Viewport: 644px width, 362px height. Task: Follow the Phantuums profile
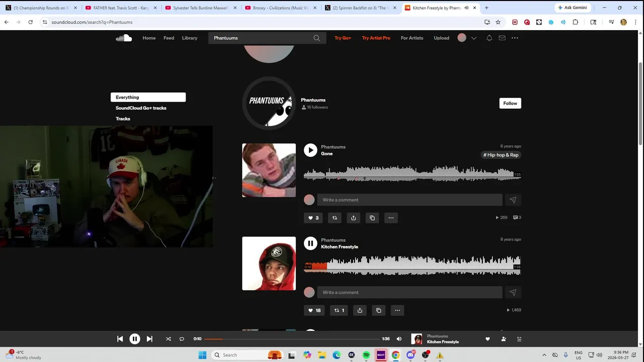click(510, 103)
